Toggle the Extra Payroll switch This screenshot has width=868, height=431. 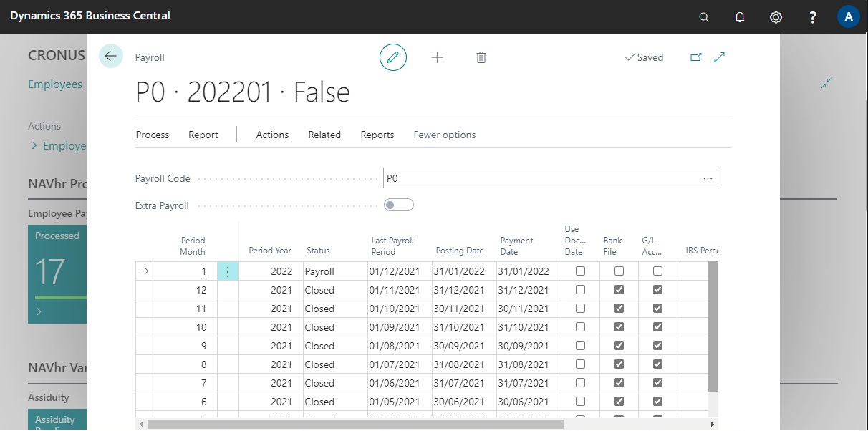point(399,205)
